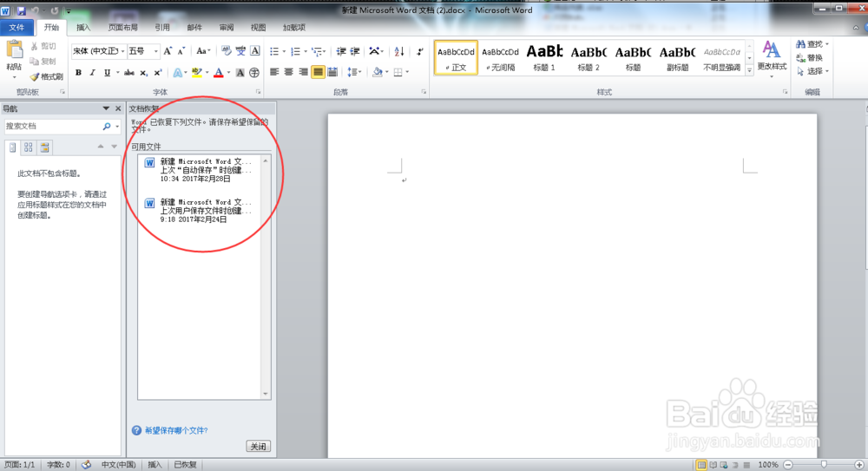Click the Copy (复制) command
Screen dimensions: 868x471
pyautogui.click(x=43, y=62)
